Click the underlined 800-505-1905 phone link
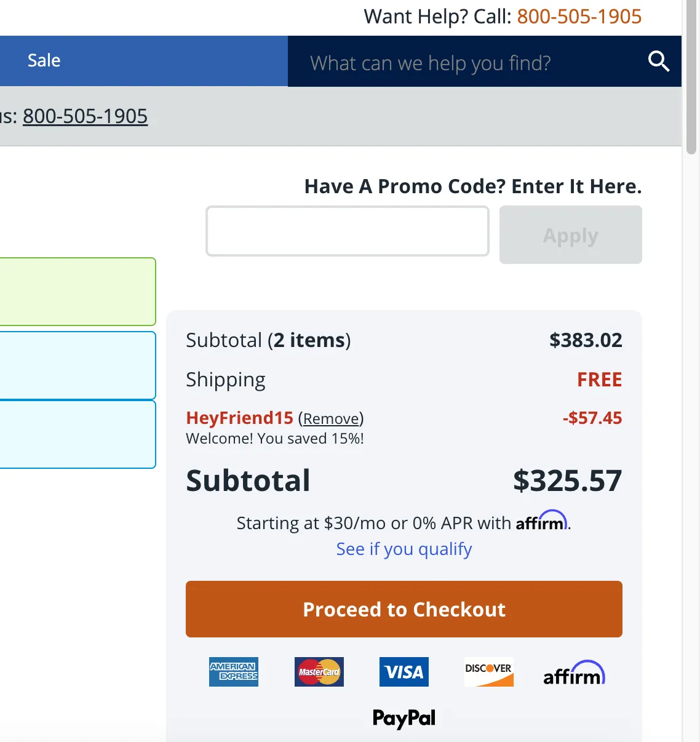Viewport: 700px width, 742px height. pyautogui.click(x=85, y=116)
